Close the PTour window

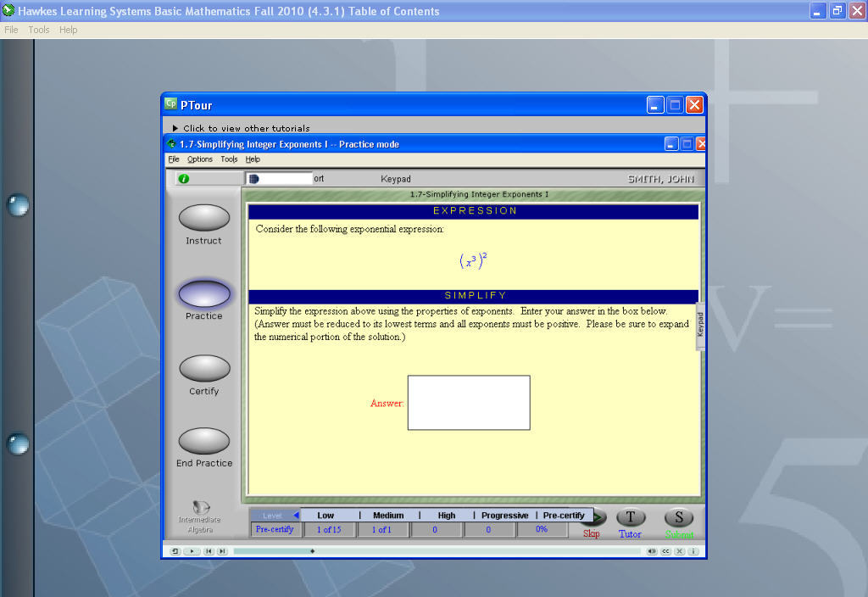tap(694, 104)
